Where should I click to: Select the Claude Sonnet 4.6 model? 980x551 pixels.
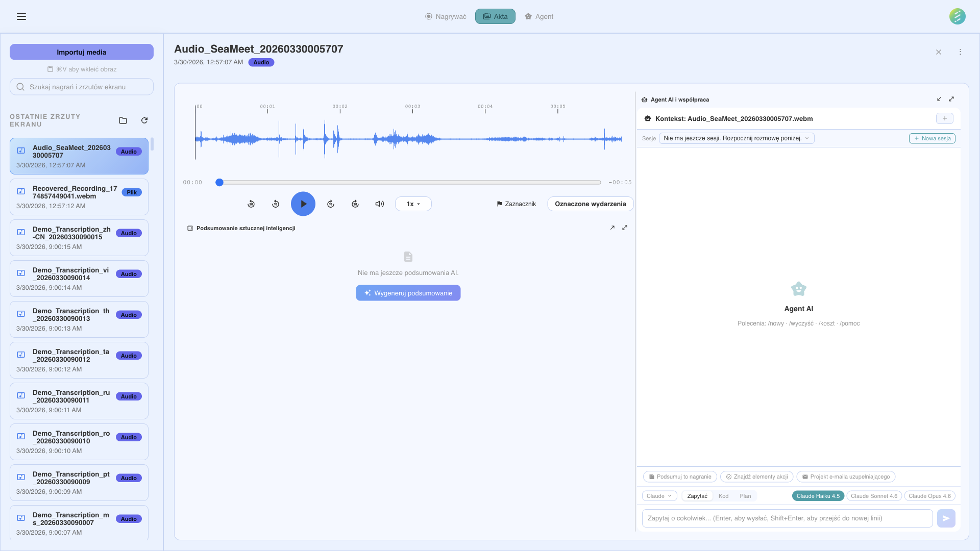(x=874, y=495)
